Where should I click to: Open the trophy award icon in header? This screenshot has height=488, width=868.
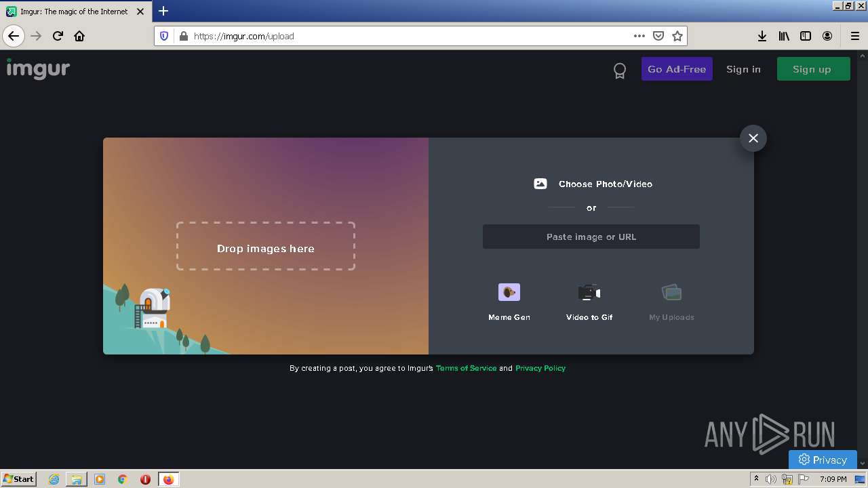[619, 70]
